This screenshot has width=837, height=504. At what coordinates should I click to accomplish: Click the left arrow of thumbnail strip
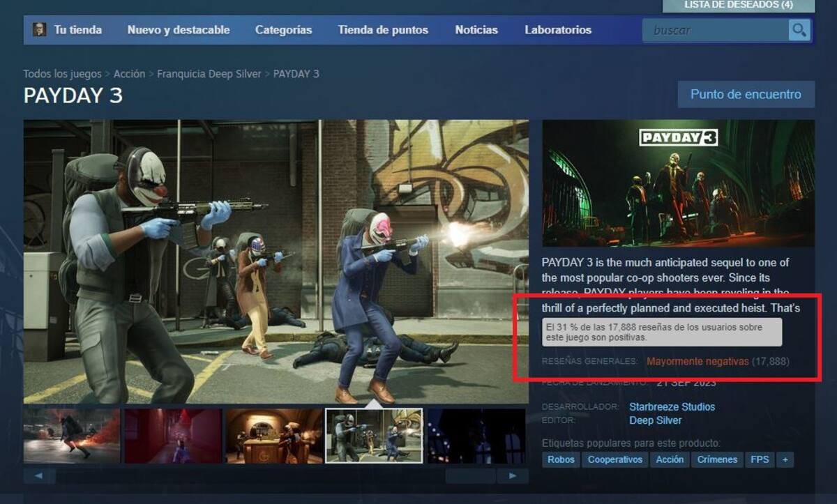pyautogui.click(x=40, y=476)
